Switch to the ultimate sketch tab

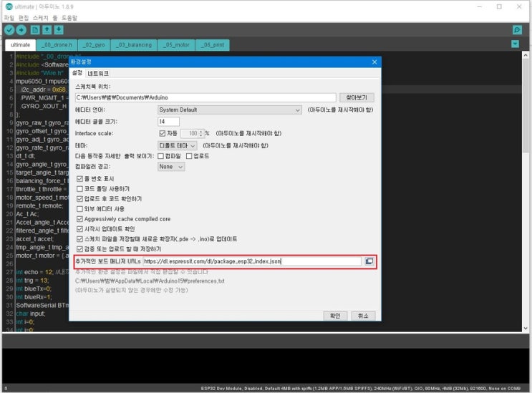click(x=20, y=45)
